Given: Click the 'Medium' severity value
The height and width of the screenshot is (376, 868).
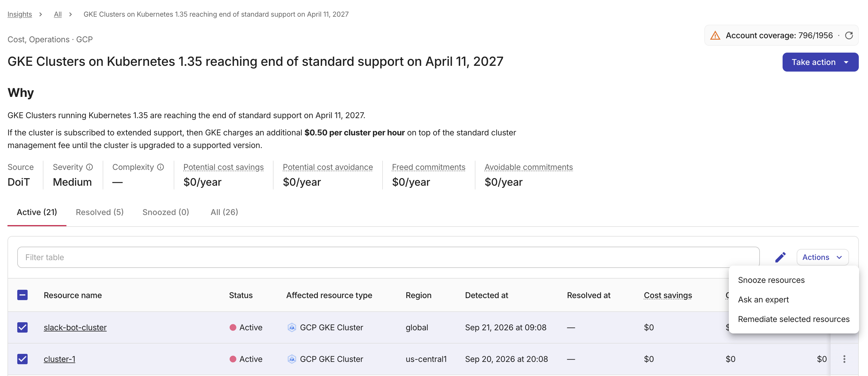Looking at the screenshot, I should [72, 182].
